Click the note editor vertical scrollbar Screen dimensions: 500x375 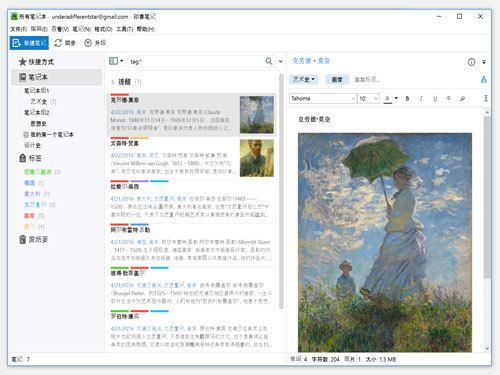[487, 197]
